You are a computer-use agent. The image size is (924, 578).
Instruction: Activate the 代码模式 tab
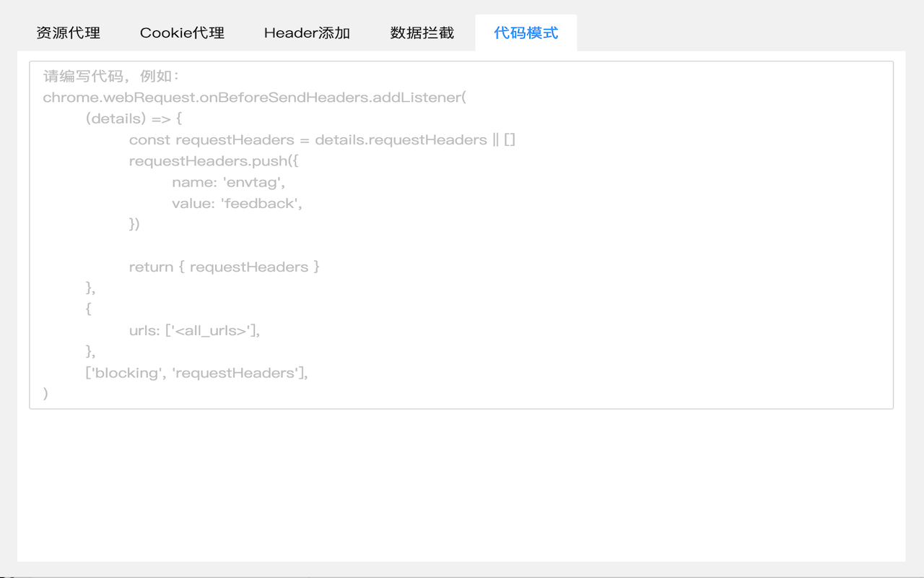click(526, 33)
